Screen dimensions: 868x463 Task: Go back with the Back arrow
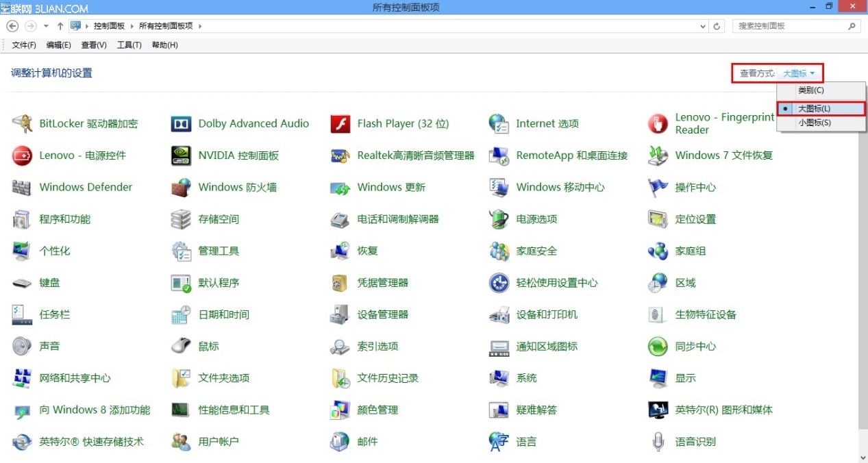tap(12, 26)
